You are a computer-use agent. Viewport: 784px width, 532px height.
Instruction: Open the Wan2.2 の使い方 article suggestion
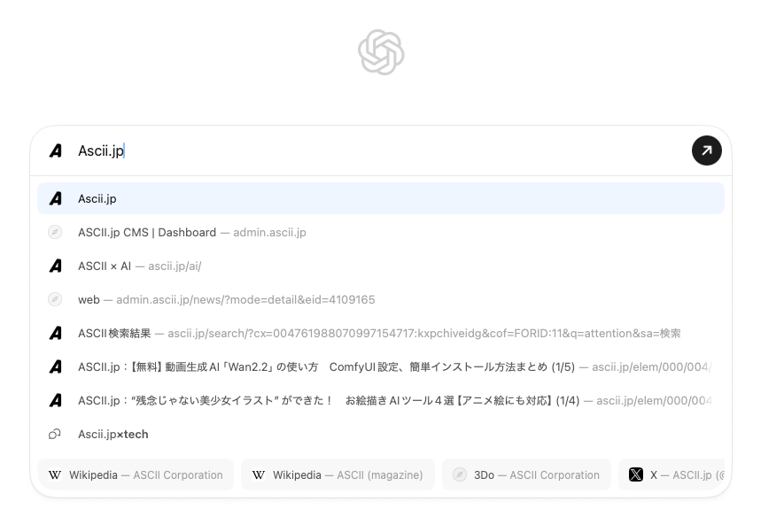click(x=381, y=366)
